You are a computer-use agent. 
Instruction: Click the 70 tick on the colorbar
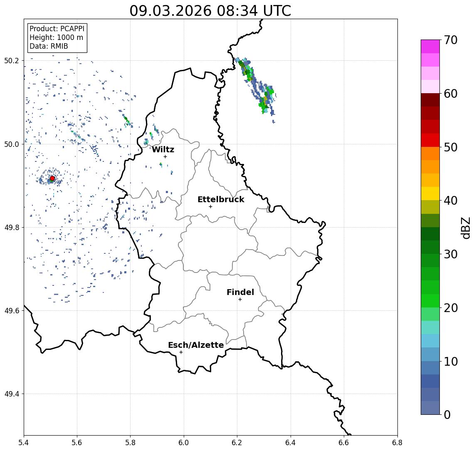pyautogui.click(x=451, y=40)
